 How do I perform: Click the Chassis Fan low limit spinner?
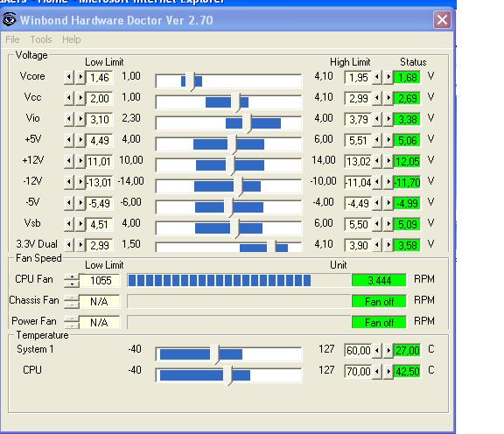coord(72,301)
